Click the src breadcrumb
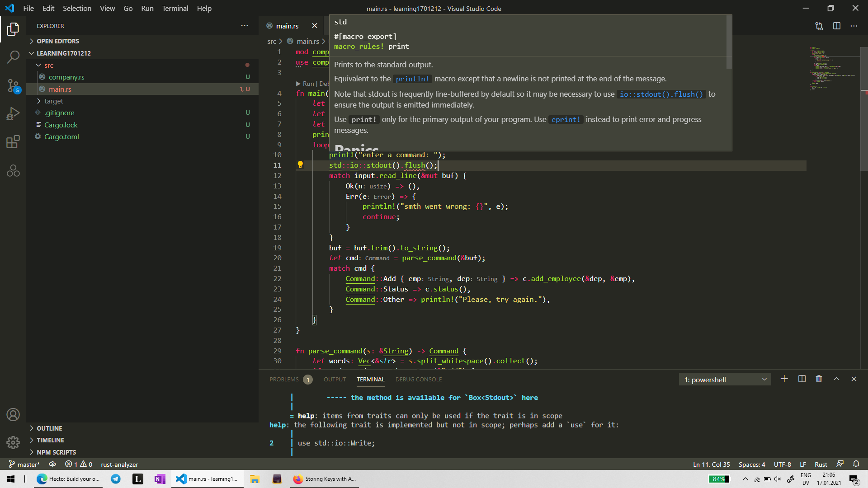The height and width of the screenshot is (488, 868). (272, 41)
